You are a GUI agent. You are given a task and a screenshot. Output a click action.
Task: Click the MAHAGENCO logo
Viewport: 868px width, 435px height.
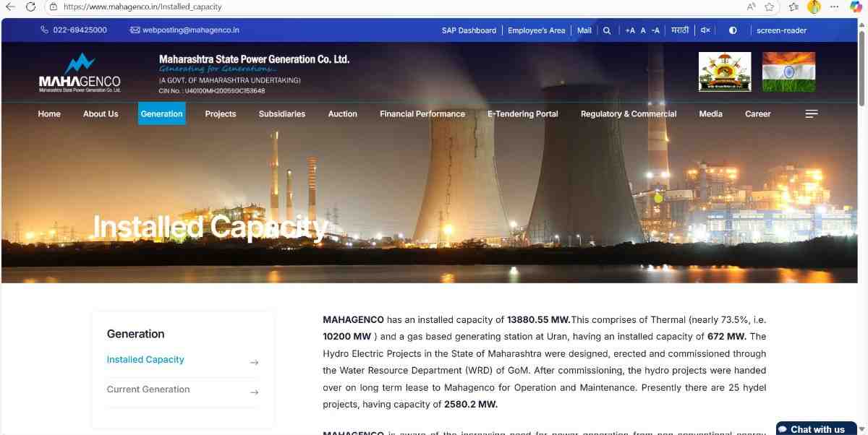tap(80, 73)
